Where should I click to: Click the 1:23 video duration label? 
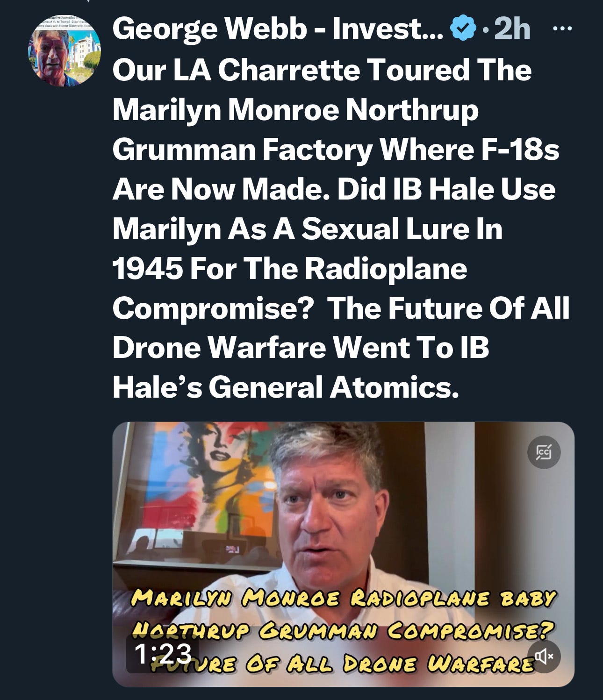[x=163, y=654]
